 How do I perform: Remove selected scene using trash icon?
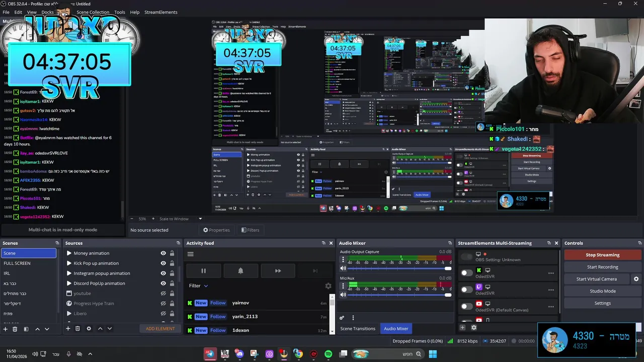click(x=15, y=329)
